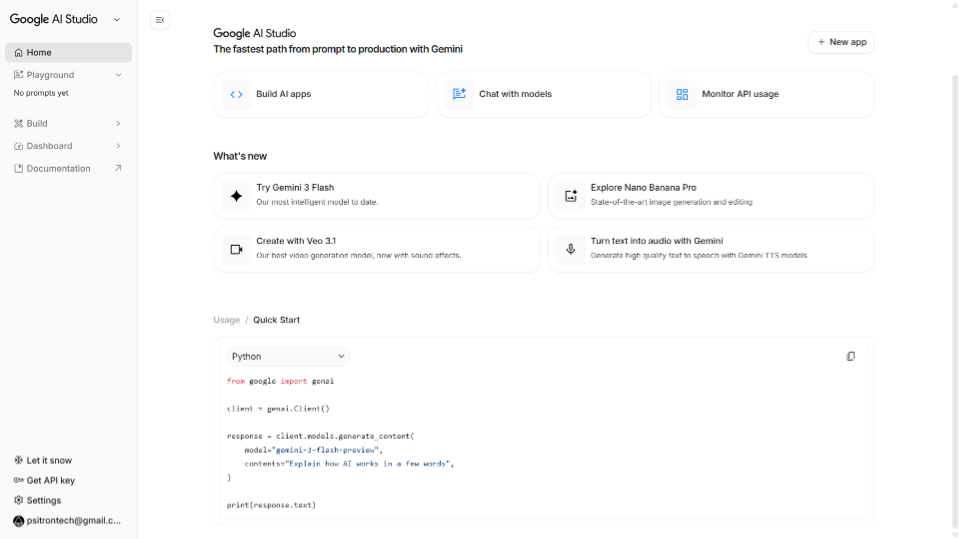Click the Build AI apps code icon

[x=236, y=94]
